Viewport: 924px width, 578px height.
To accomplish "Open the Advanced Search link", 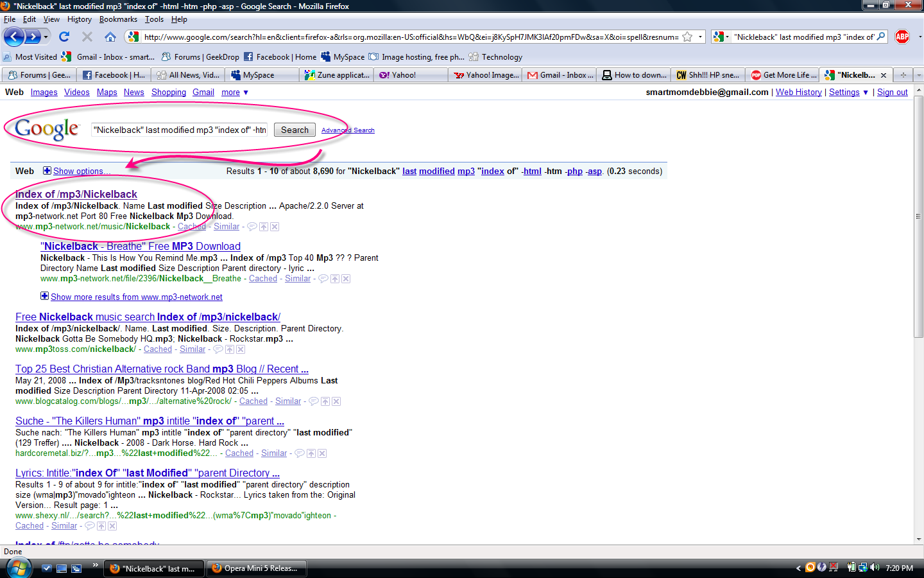I will pyautogui.click(x=348, y=130).
